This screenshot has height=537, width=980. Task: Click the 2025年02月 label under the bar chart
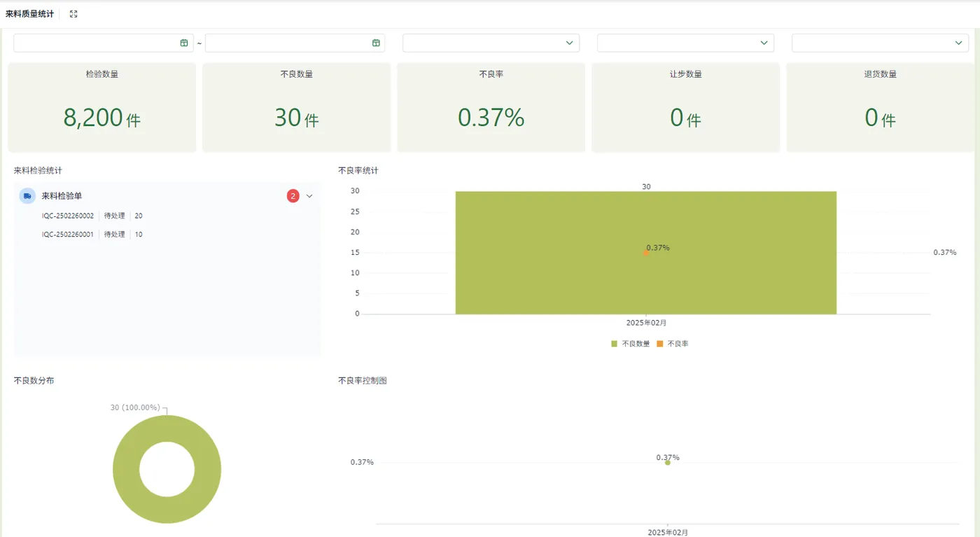(646, 323)
